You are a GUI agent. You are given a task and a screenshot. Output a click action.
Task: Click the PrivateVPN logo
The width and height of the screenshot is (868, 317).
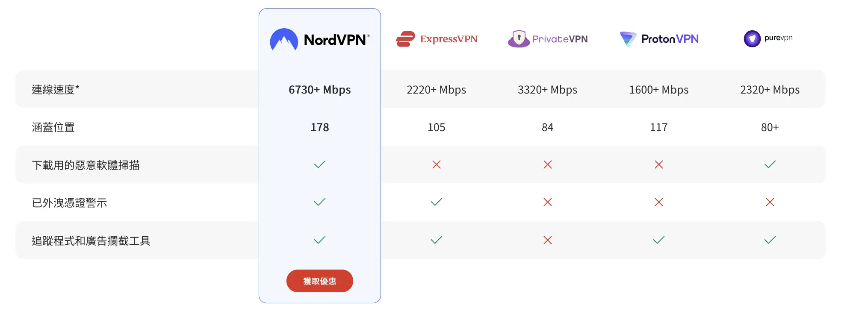(x=548, y=39)
